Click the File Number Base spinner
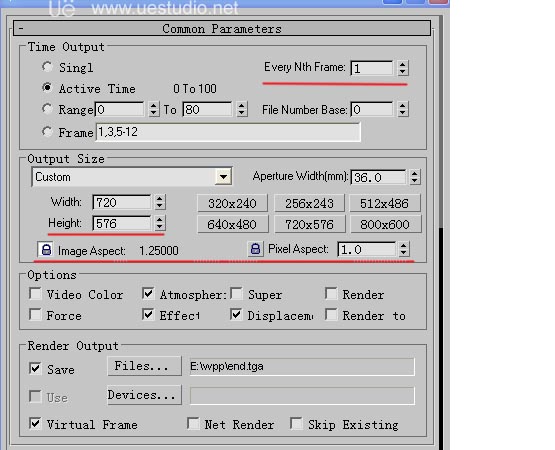 (402, 109)
